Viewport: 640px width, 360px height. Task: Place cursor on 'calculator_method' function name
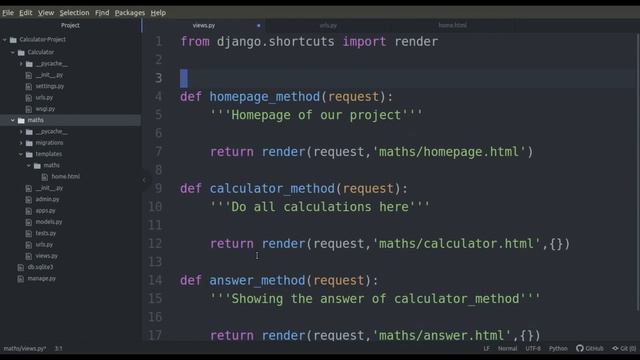(x=272, y=189)
